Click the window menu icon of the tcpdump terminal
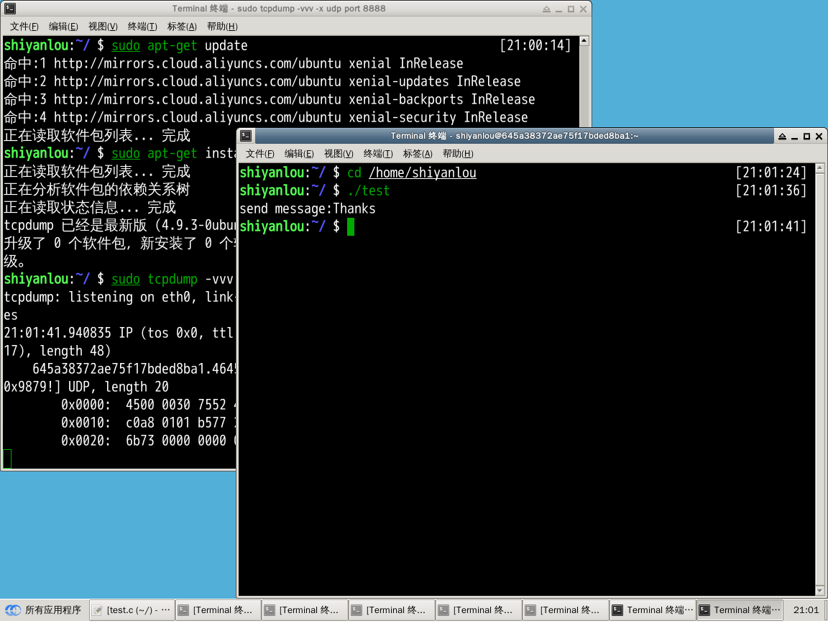This screenshot has height=644, width=828. click(10, 9)
